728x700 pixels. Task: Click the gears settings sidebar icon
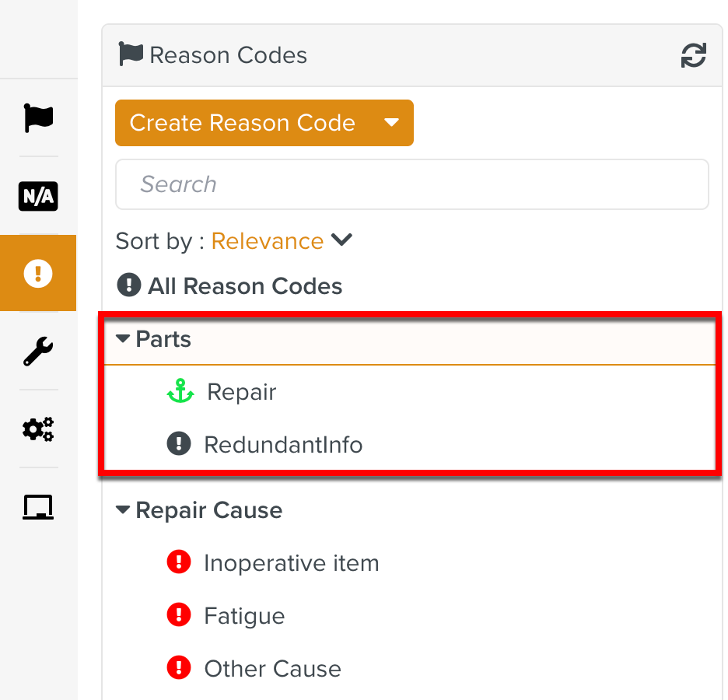click(x=38, y=429)
